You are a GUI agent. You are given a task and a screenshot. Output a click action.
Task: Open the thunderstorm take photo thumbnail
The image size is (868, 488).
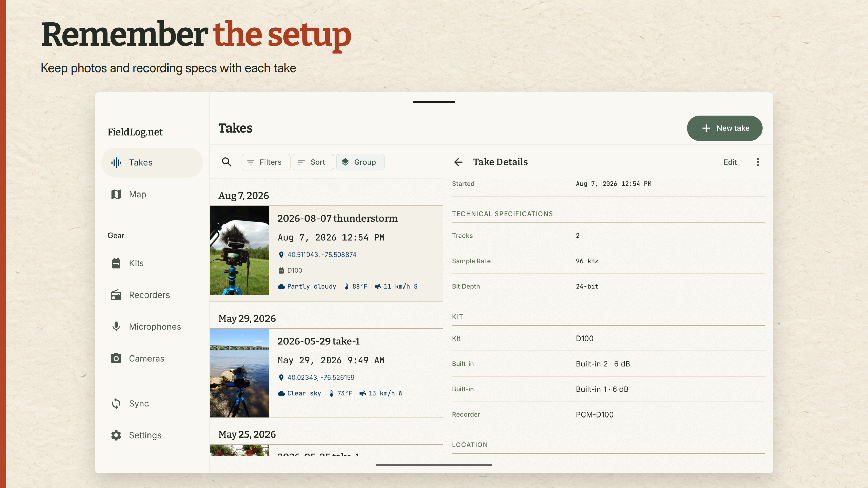pyautogui.click(x=239, y=250)
